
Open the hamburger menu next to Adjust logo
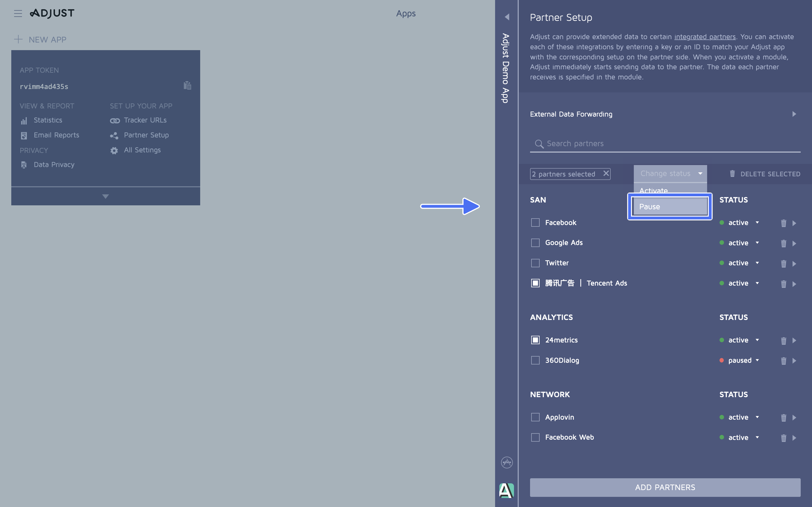(18, 14)
